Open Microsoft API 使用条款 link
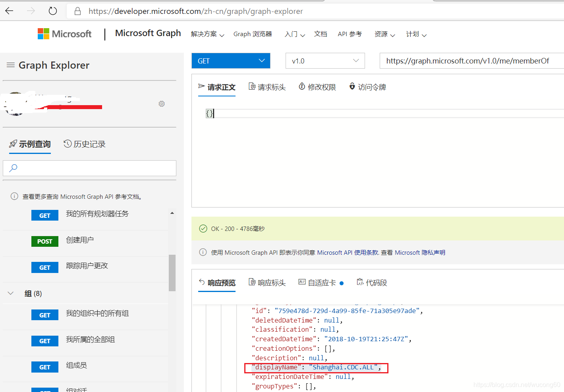Viewport: 564px width, 392px height. 348,253
